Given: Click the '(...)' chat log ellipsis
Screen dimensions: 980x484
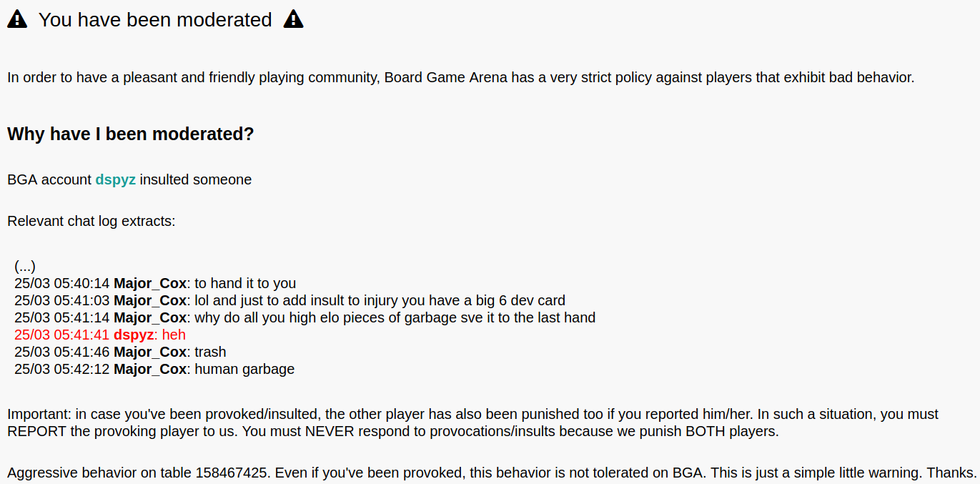Looking at the screenshot, I should (25, 266).
